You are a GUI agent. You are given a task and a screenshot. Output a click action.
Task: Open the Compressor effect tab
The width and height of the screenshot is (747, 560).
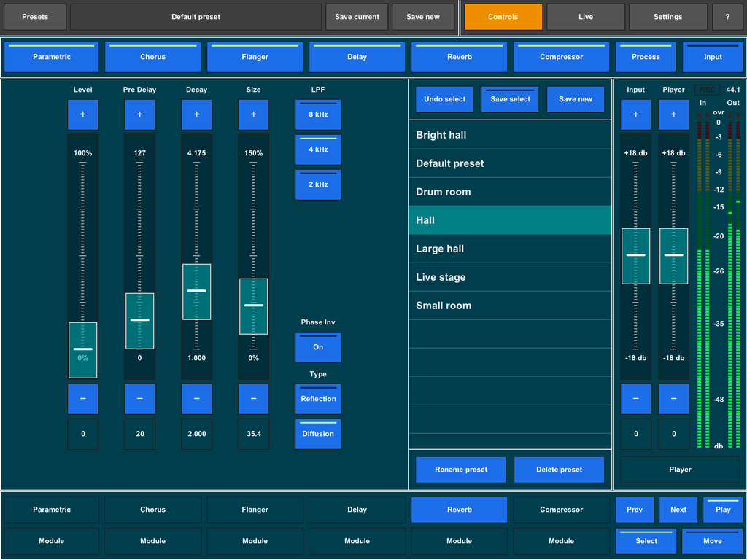pos(561,56)
